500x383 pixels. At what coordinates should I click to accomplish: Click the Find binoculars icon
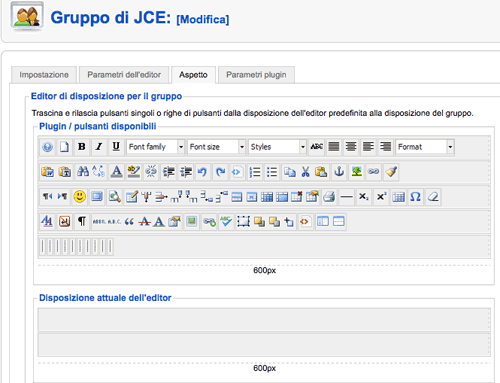83,172
